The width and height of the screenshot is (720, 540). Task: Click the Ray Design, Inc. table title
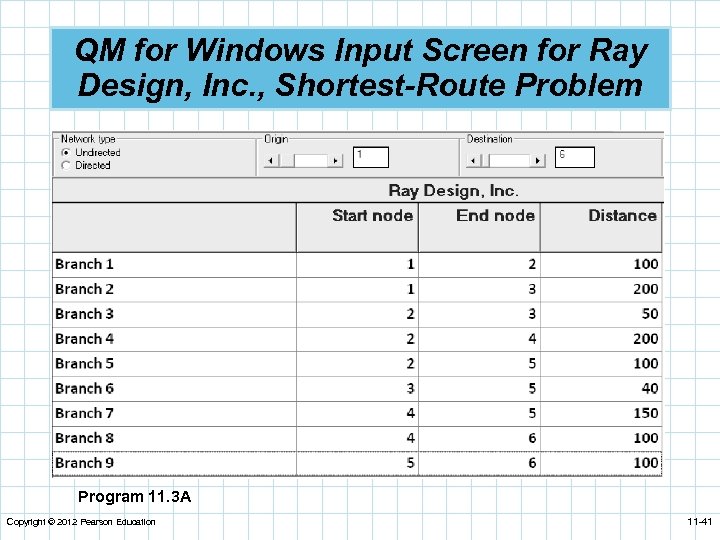[x=454, y=191]
